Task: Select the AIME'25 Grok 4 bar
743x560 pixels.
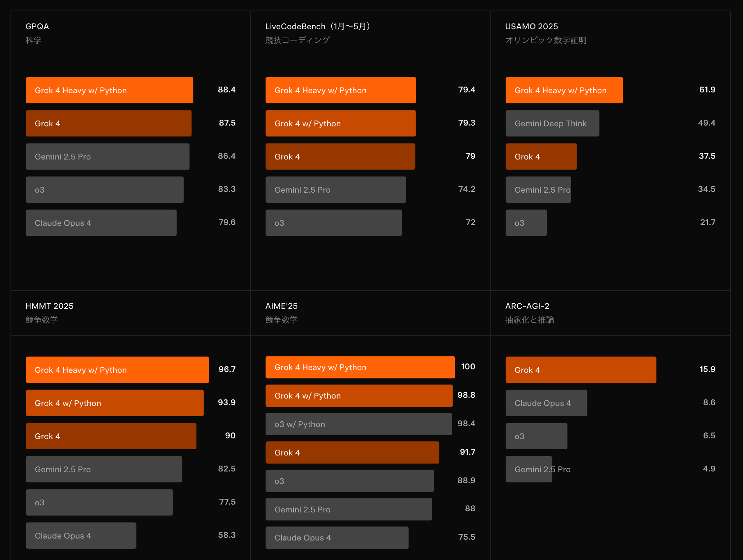Action: click(x=352, y=452)
